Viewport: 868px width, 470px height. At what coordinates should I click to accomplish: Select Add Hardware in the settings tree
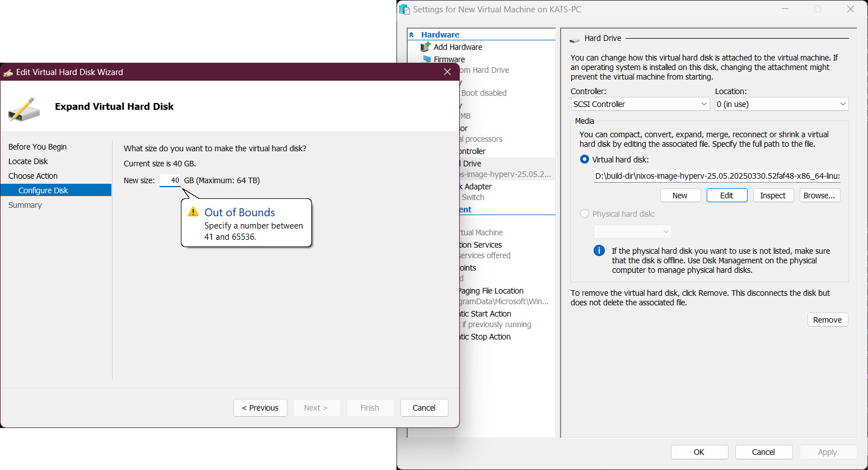458,47
